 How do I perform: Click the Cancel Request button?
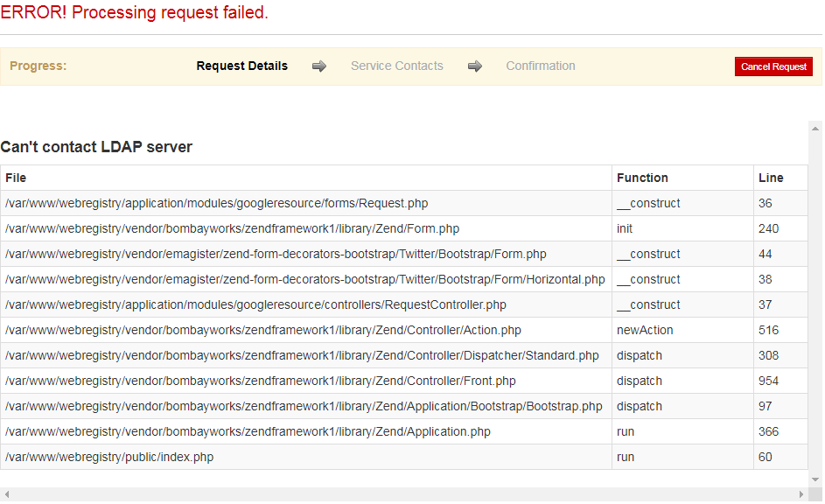coord(773,66)
